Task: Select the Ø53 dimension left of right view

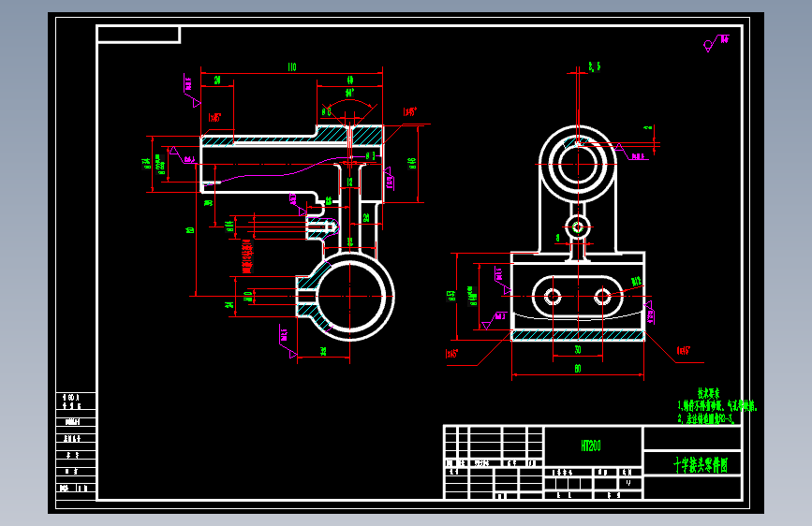Action: pyautogui.click(x=451, y=296)
